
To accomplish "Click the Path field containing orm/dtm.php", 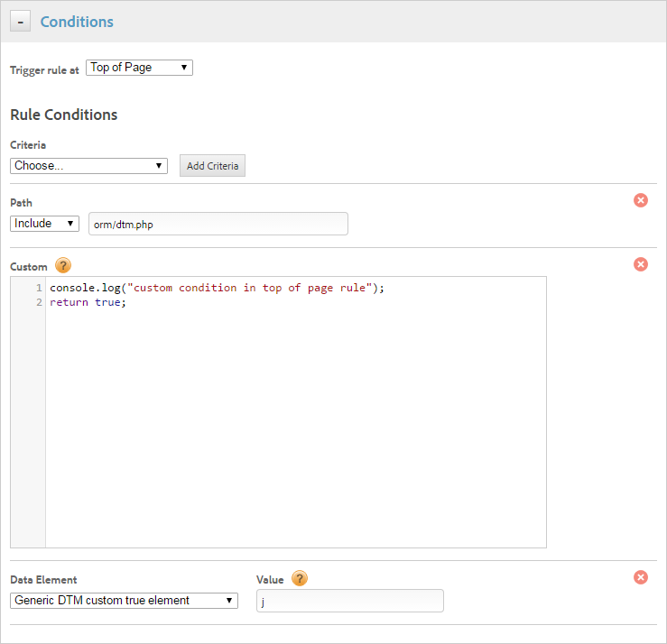I will coord(218,224).
